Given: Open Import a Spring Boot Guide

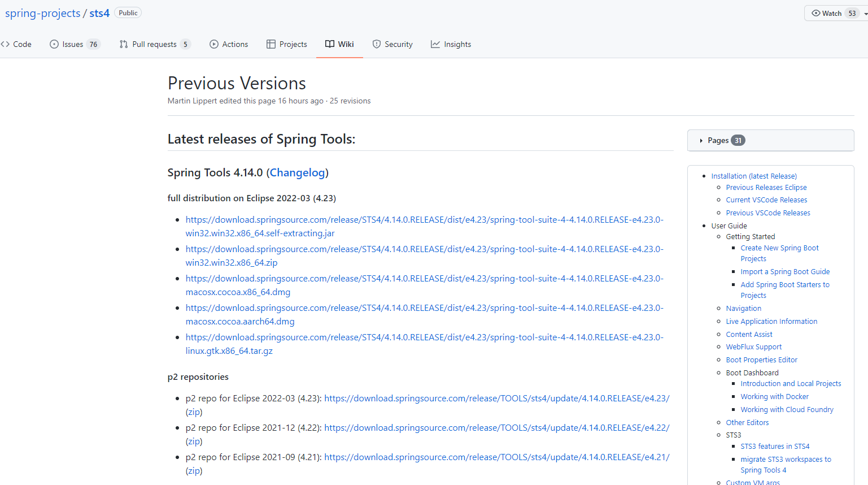Looking at the screenshot, I should coord(785,272).
